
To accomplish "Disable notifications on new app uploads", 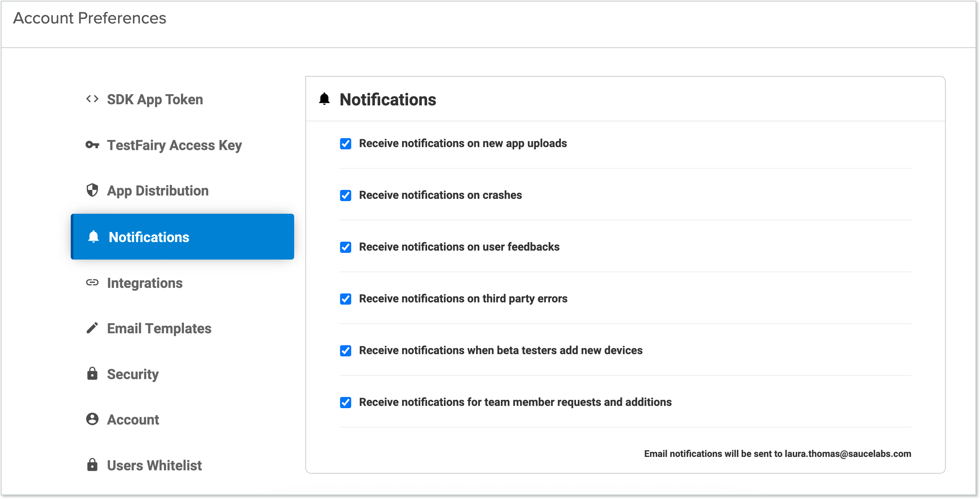I will coord(346,144).
